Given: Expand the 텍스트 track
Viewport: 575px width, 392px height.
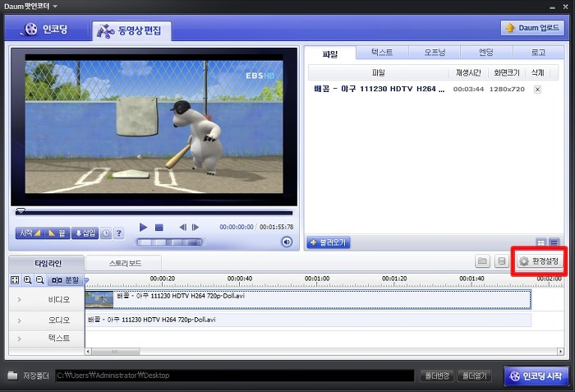Looking at the screenshot, I should coord(20,339).
